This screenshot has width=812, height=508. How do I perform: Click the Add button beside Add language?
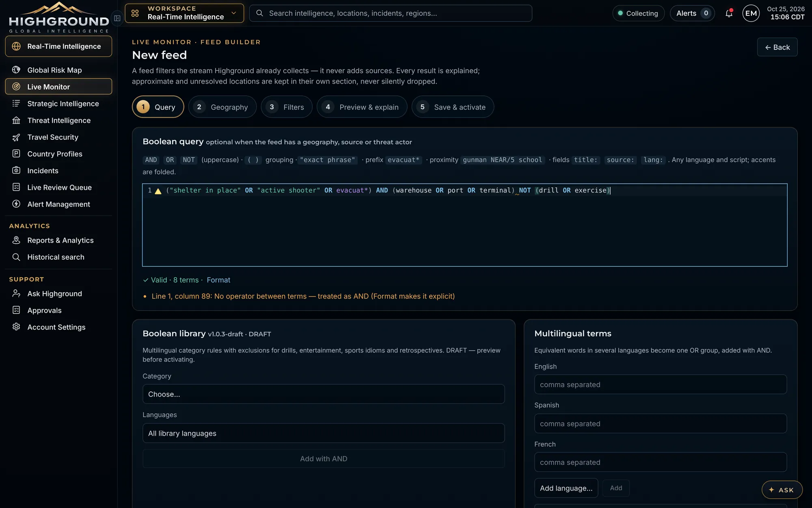click(616, 488)
